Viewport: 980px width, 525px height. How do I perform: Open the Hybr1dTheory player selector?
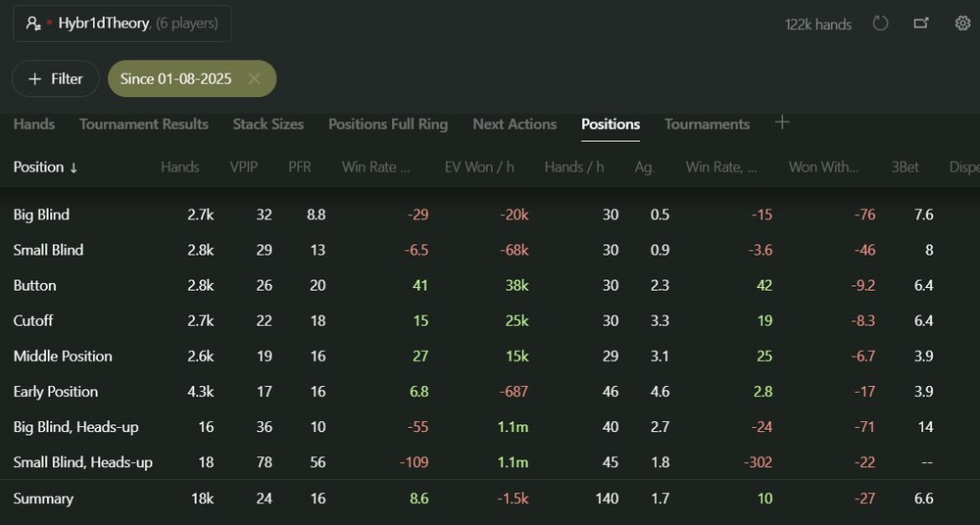pyautogui.click(x=122, y=24)
